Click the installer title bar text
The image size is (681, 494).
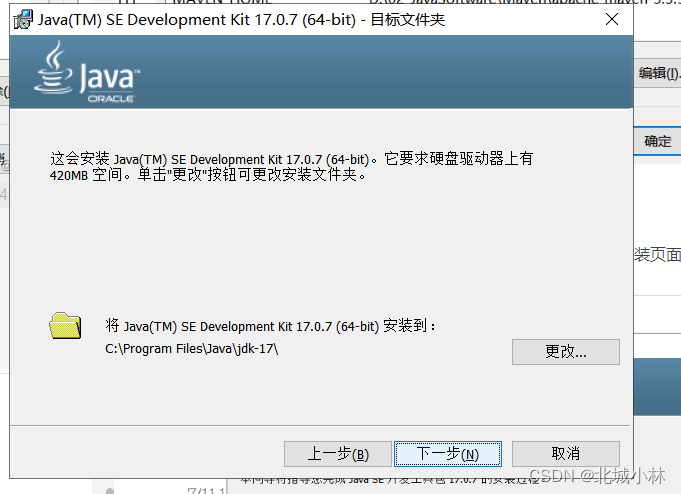coord(241,20)
